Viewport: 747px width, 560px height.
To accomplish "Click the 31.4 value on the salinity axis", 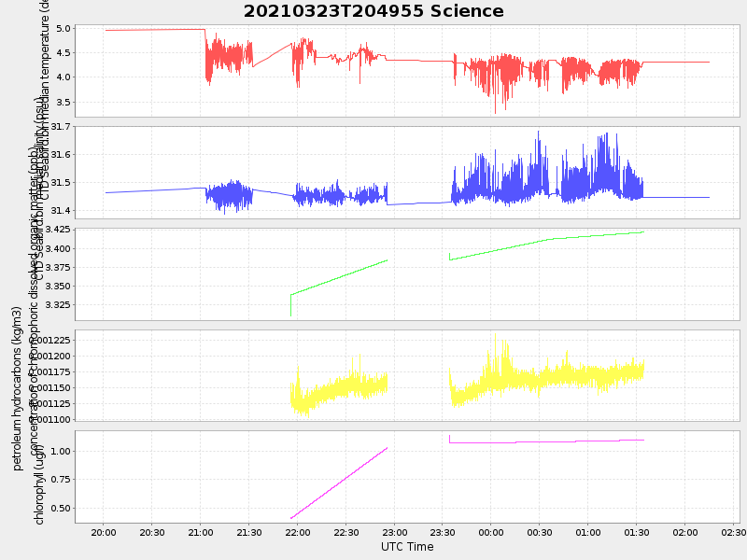I will click(x=61, y=211).
